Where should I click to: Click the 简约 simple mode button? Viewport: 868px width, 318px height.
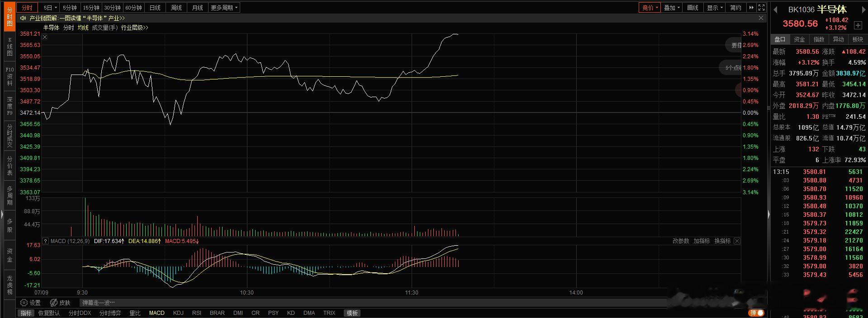pos(736,8)
